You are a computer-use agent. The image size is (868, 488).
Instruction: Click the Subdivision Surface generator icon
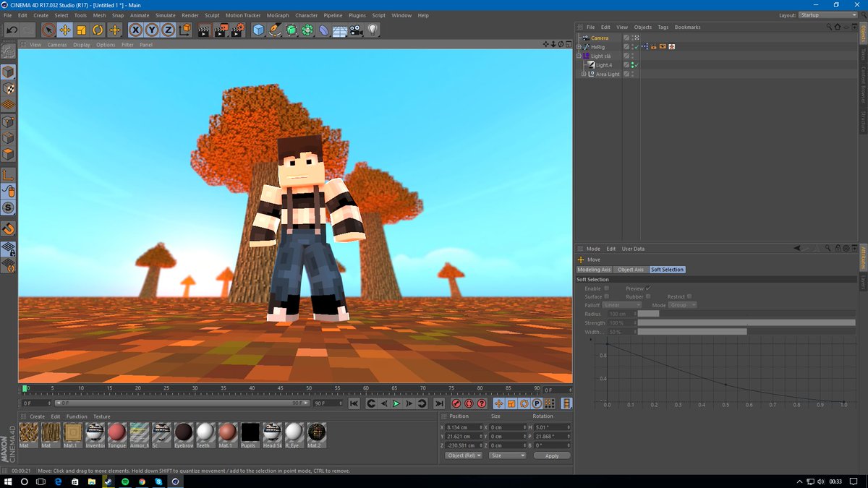click(x=292, y=30)
